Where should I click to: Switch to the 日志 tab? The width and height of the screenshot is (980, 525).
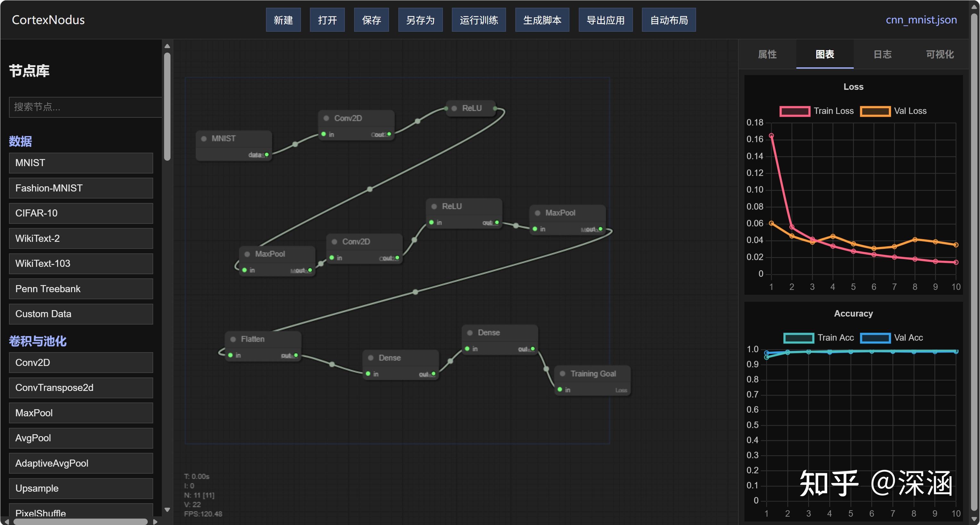[x=882, y=55]
